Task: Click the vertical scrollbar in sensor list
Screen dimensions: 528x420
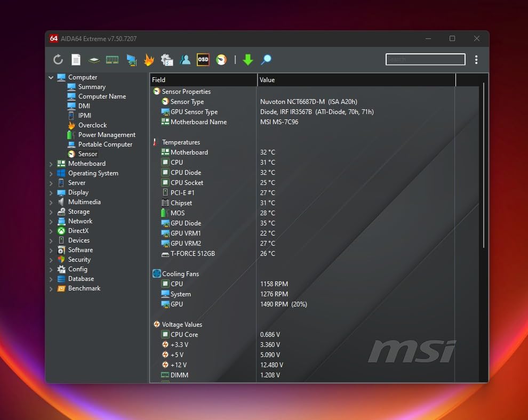Action: (x=484, y=165)
